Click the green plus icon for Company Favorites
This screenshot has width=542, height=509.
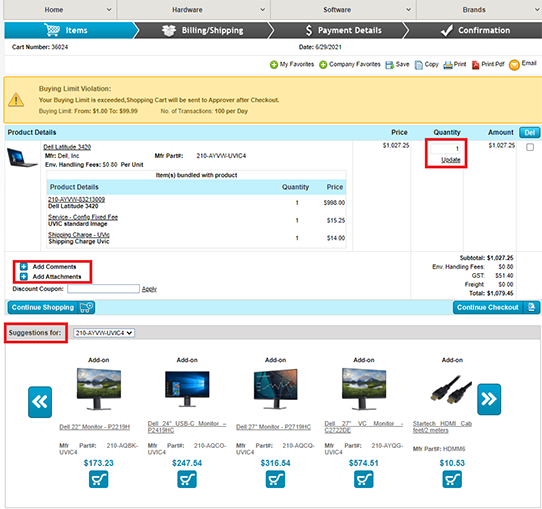coord(323,65)
